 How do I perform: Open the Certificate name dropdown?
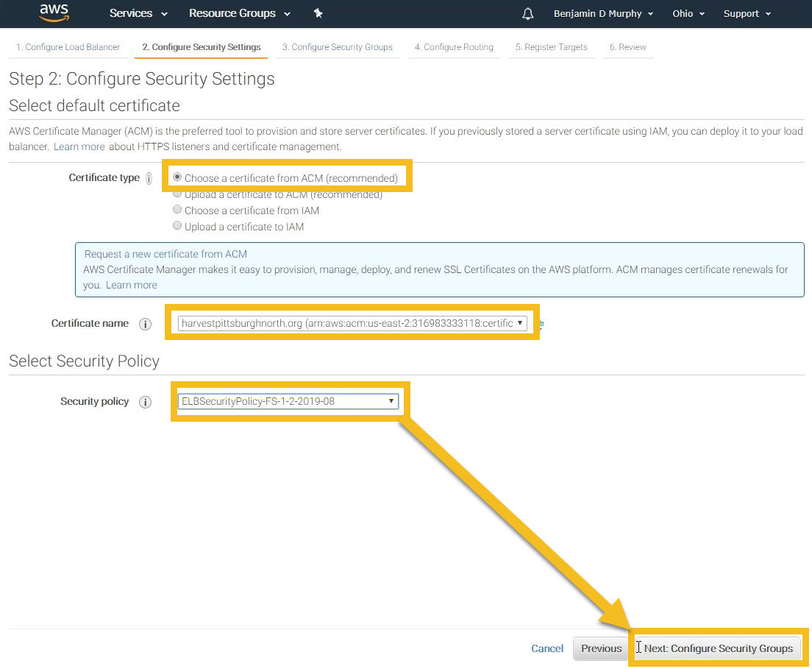[x=352, y=323]
